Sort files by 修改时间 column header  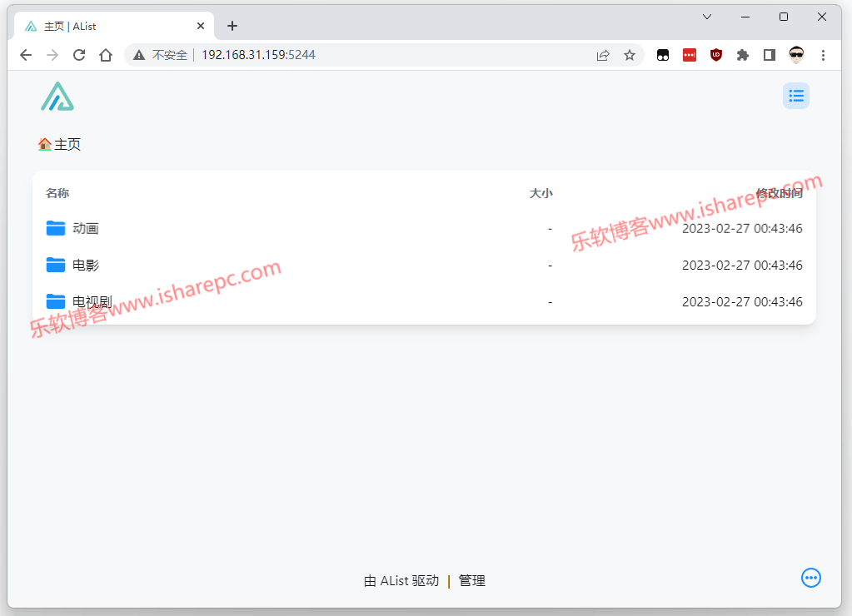click(x=779, y=193)
